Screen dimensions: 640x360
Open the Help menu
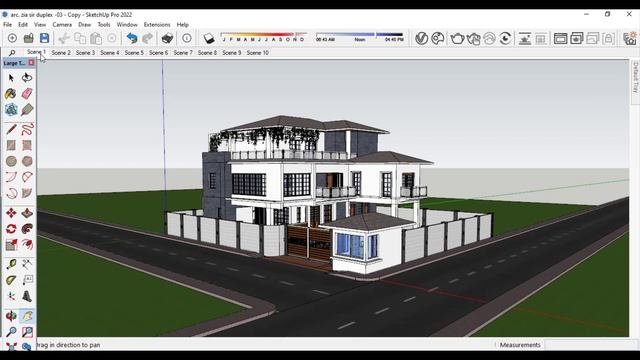(182, 24)
